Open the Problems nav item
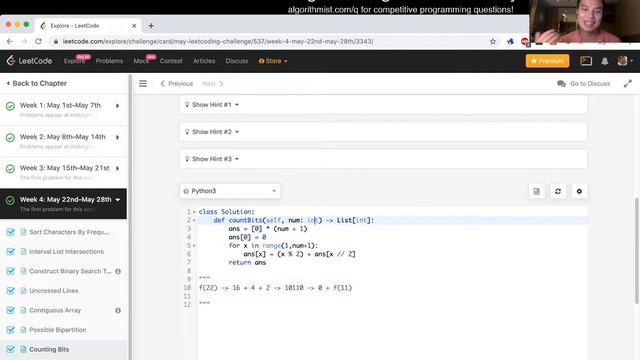 coord(109,61)
